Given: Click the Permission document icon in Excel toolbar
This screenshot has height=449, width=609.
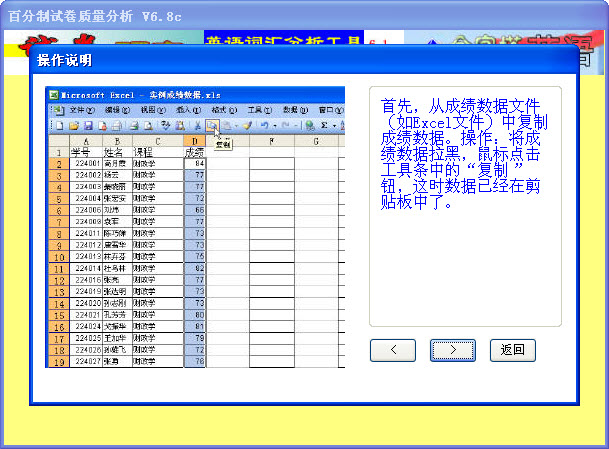Looking at the screenshot, I should tap(103, 125).
